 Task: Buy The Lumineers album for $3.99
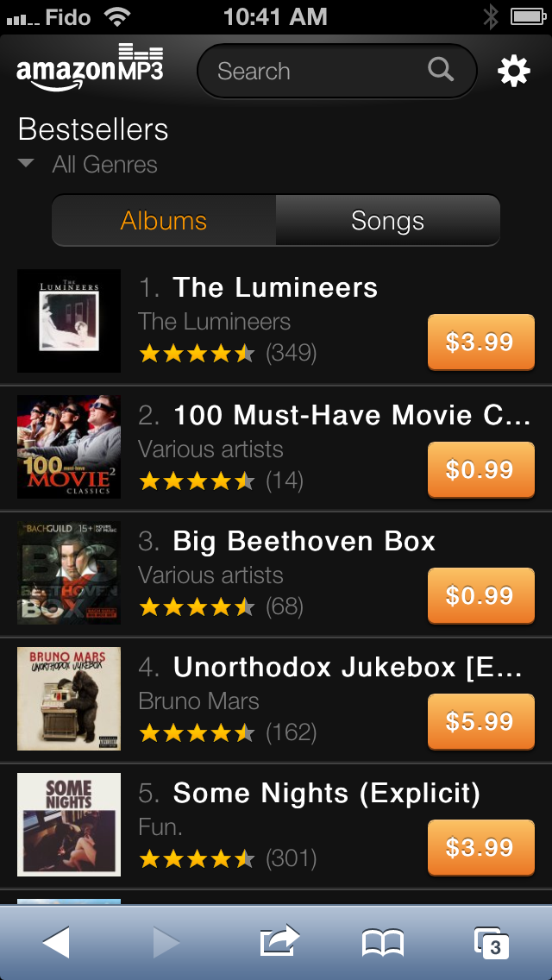click(480, 342)
